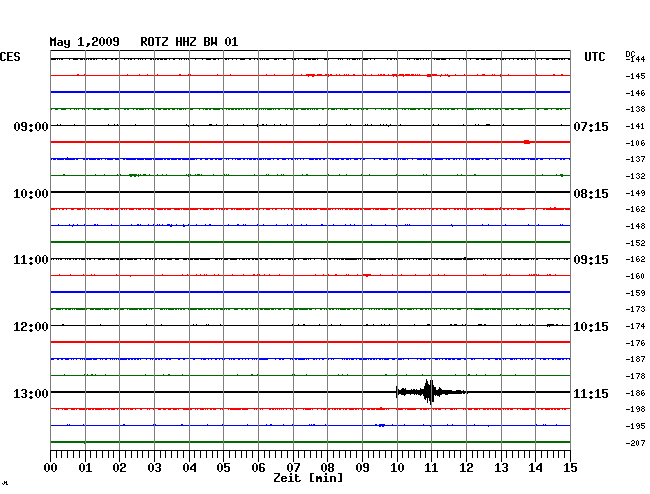Select the DC offset value -195
650x494 pixels.
pyautogui.click(x=635, y=426)
